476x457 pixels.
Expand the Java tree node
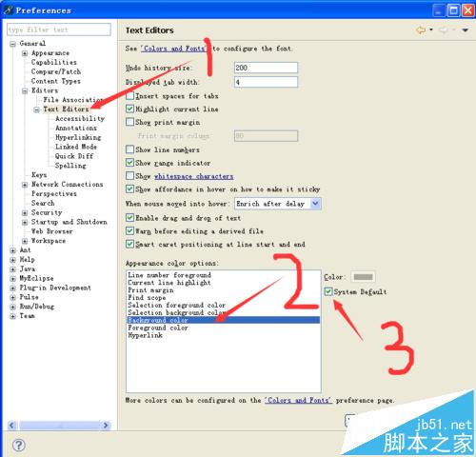click(12, 269)
